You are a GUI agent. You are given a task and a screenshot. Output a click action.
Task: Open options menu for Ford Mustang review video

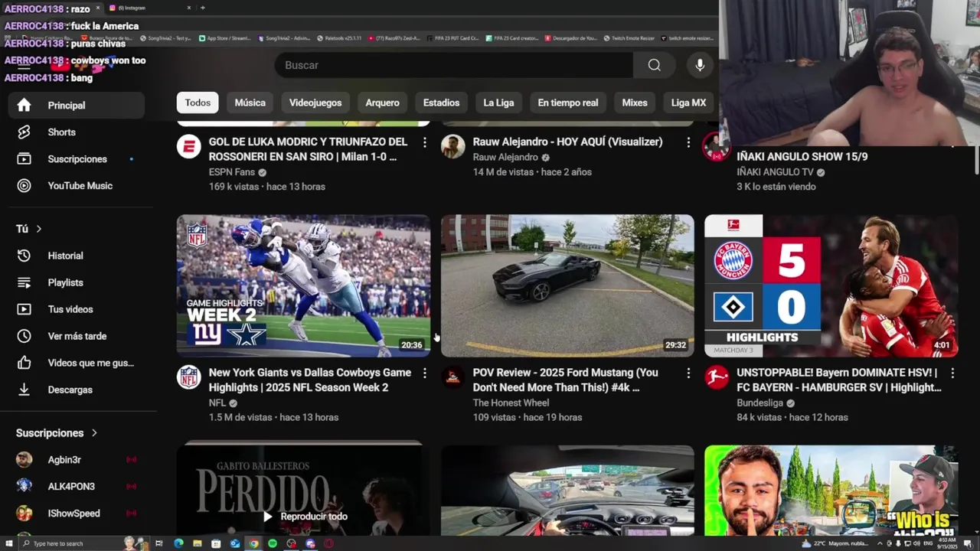(x=688, y=373)
